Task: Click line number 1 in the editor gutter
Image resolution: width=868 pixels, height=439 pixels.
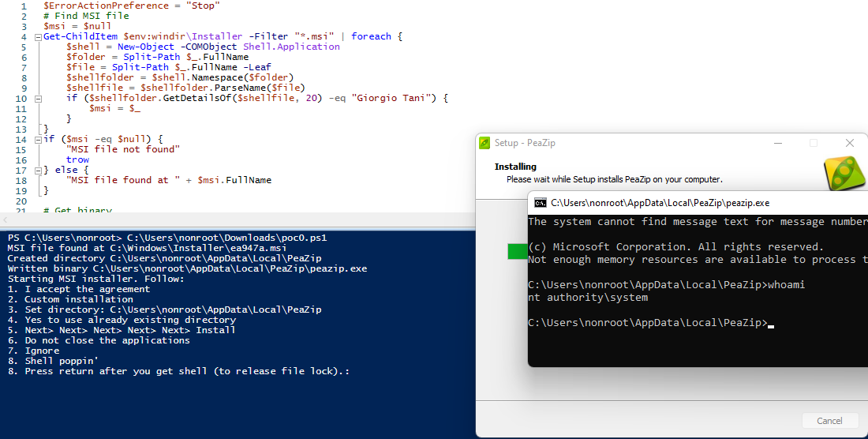Action: (24, 6)
